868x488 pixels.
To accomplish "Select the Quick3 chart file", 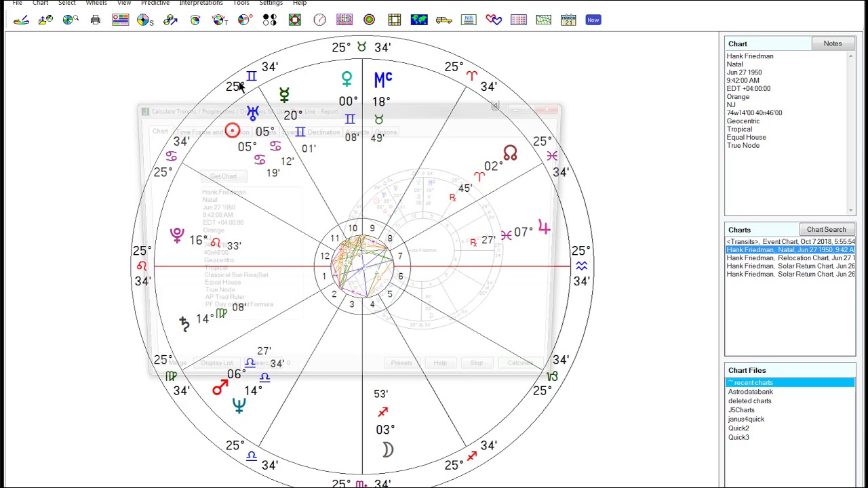I will pyautogui.click(x=738, y=437).
